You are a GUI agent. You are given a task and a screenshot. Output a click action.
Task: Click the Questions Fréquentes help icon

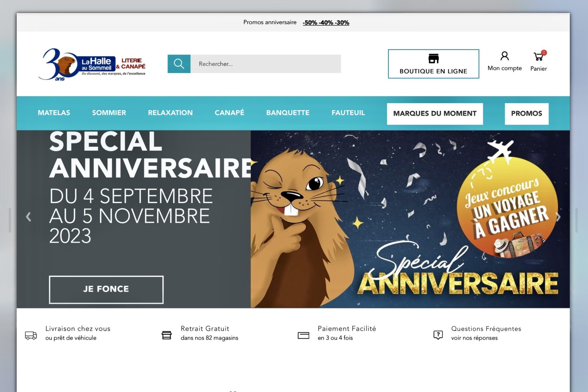point(438,335)
